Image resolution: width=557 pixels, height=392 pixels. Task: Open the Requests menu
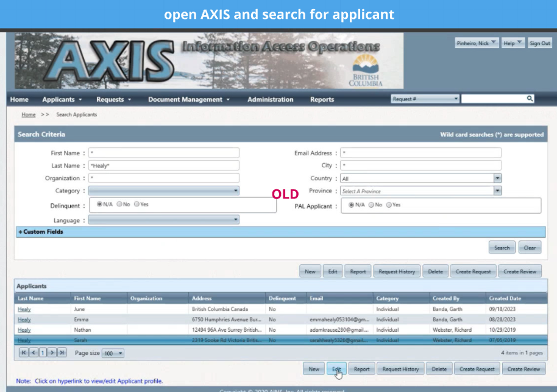pos(114,99)
